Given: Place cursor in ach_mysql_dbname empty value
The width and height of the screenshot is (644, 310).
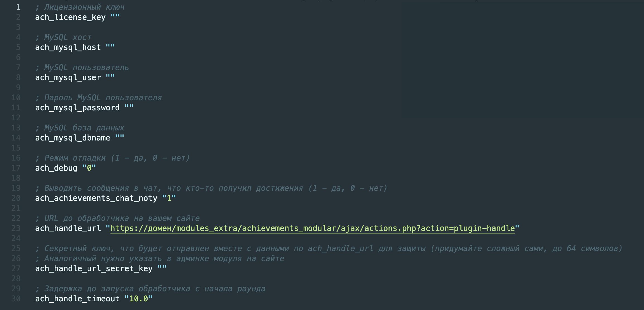Looking at the screenshot, I should [x=120, y=138].
